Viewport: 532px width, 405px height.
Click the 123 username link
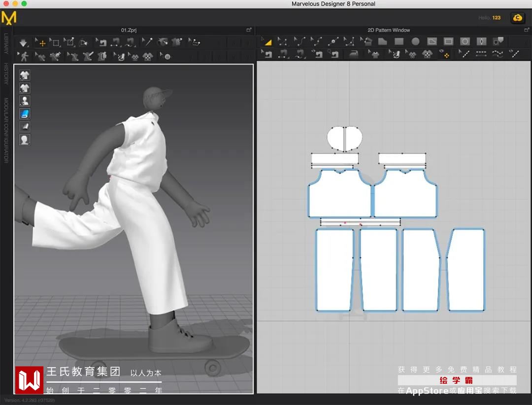496,18
